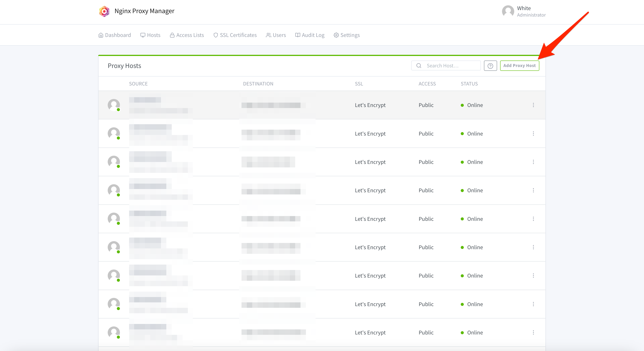Open three-dot menu for second proxy host
This screenshot has height=351, width=644.
533,133
